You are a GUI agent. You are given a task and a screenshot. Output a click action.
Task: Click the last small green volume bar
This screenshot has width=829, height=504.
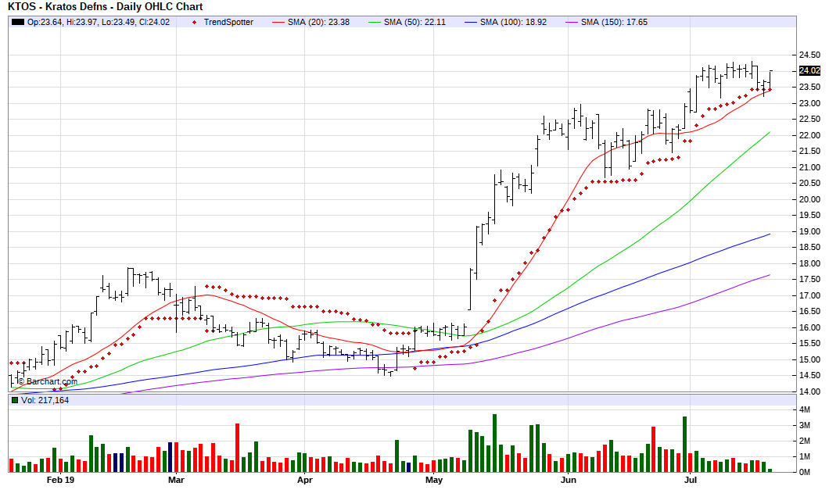pyautogui.click(x=770, y=470)
